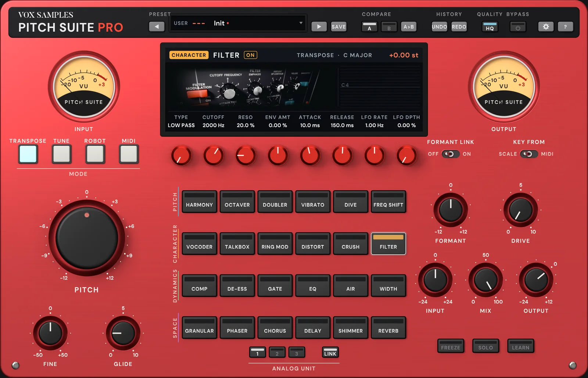The height and width of the screenshot is (378, 588).
Task: Click the Solo button
Action: coord(485,346)
